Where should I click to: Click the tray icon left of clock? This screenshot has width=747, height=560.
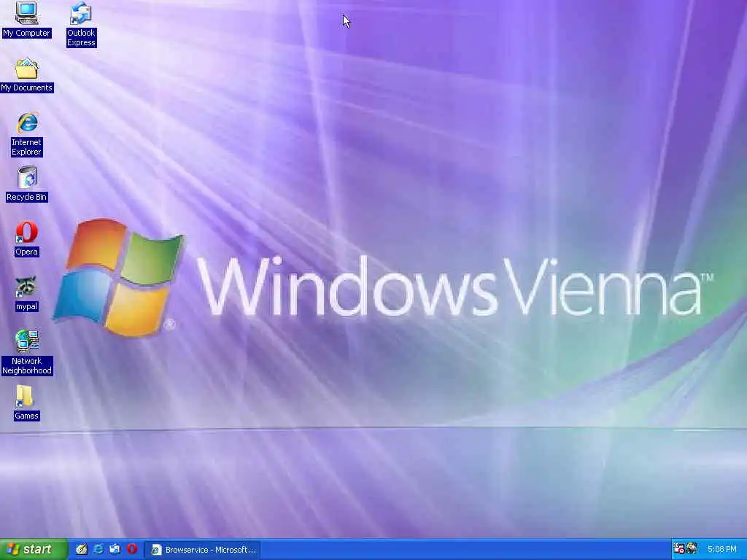(692, 549)
